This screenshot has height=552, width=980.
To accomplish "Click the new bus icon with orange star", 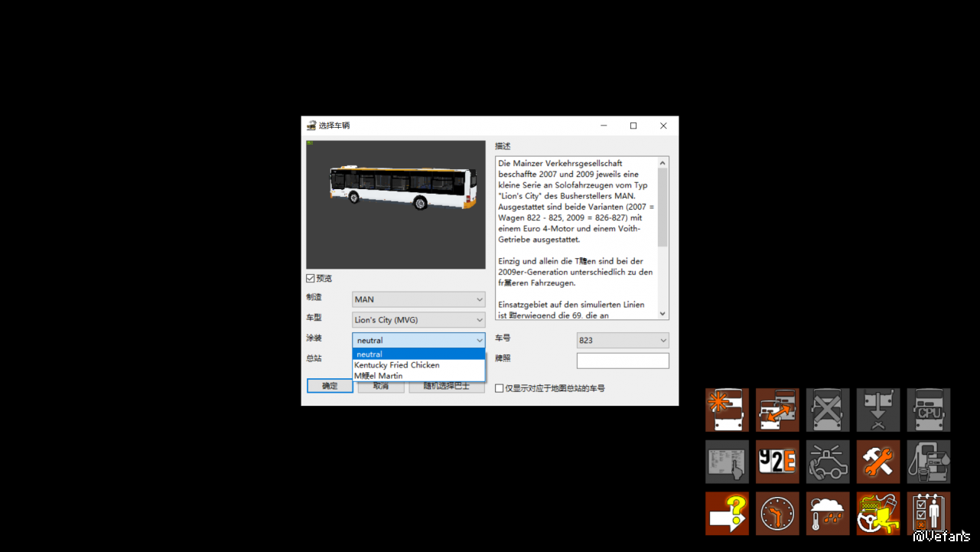I will [727, 410].
